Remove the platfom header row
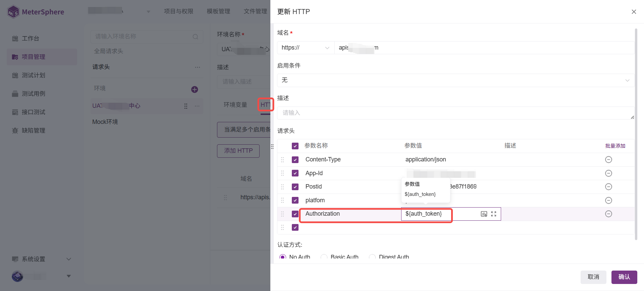This screenshot has height=291, width=644. [x=608, y=200]
